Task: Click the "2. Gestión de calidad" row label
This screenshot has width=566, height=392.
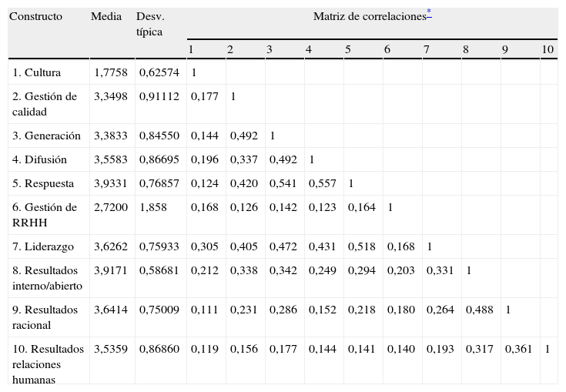Action: click(x=45, y=104)
